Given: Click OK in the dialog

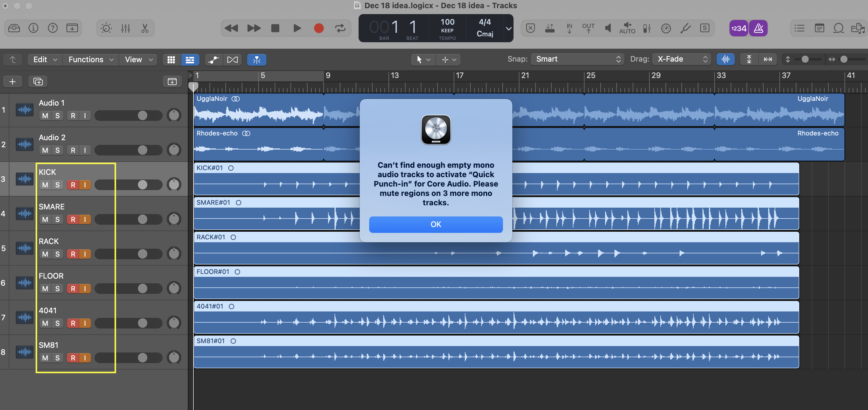Looking at the screenshot, I should (435, 224).
